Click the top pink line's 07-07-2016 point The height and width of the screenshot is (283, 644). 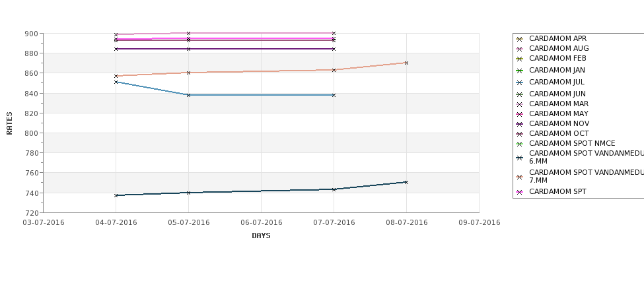click(x=334, y=33)
